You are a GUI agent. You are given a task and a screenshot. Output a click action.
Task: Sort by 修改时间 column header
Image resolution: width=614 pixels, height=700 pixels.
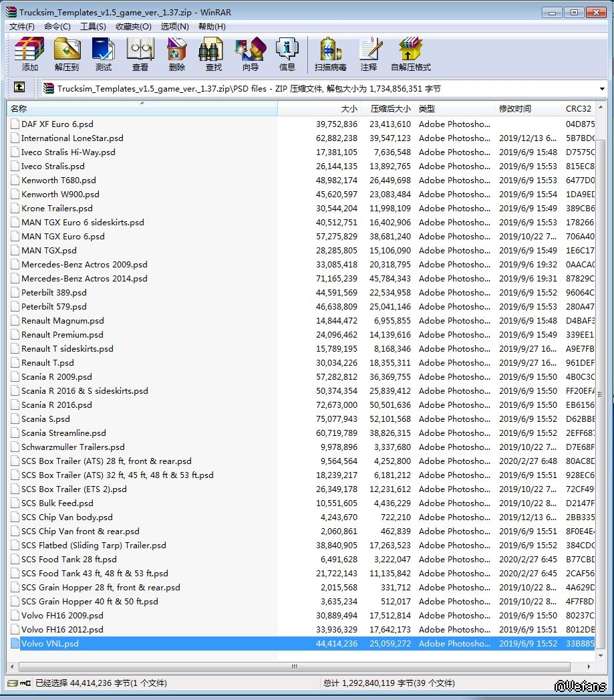click(x=515, y=108)
